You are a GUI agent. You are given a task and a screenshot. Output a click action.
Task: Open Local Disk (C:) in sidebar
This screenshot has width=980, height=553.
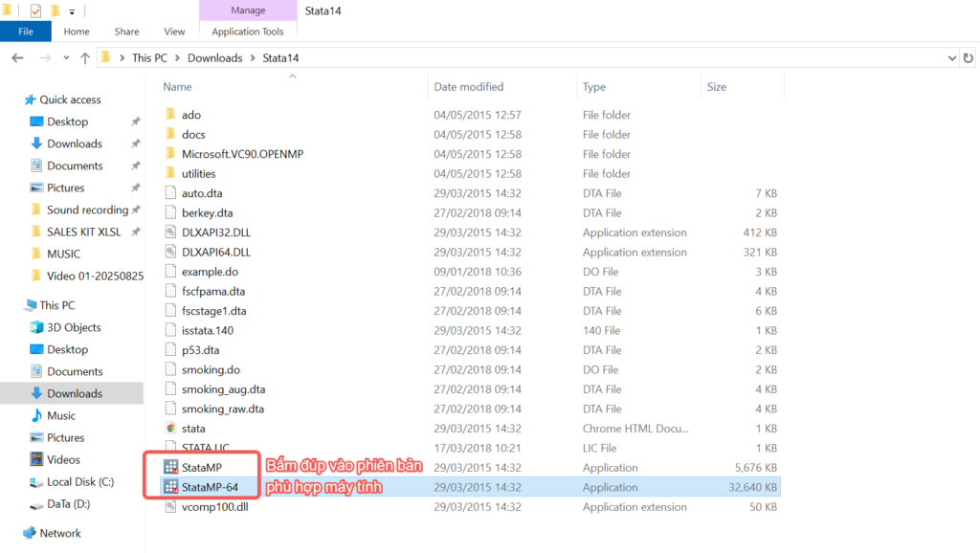[79, 482]
